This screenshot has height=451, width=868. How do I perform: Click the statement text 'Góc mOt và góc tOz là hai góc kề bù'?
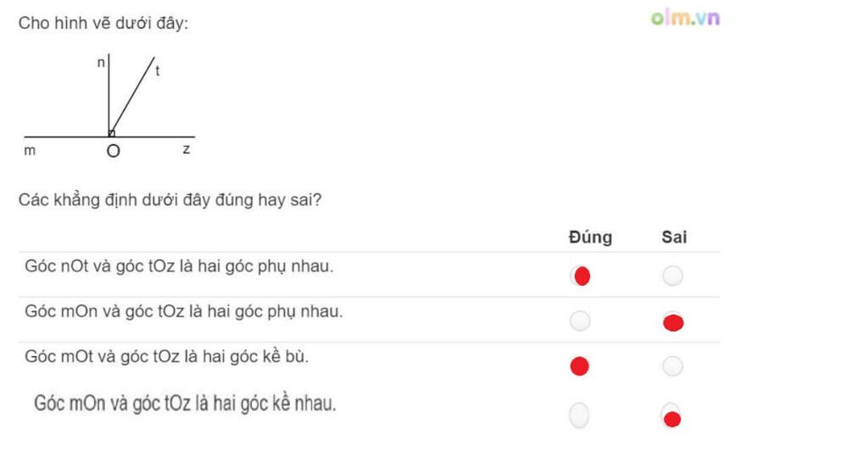pyautogui.click(x=167, y=356)
